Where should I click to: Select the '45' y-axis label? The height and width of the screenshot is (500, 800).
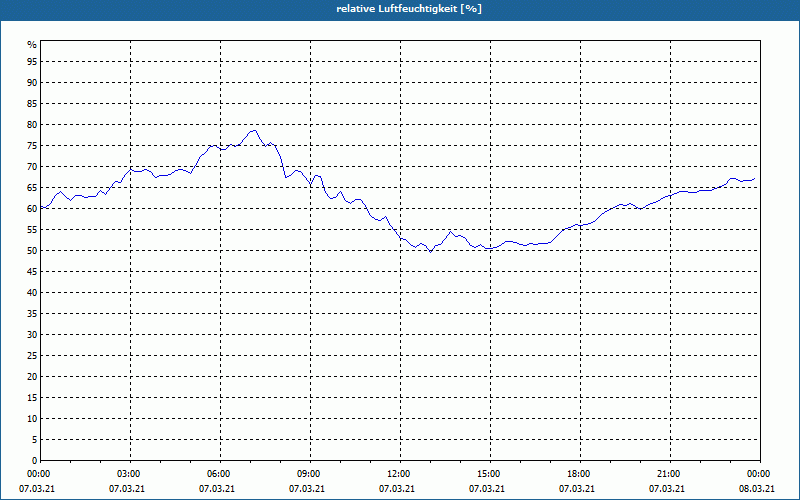pos(32,272)
